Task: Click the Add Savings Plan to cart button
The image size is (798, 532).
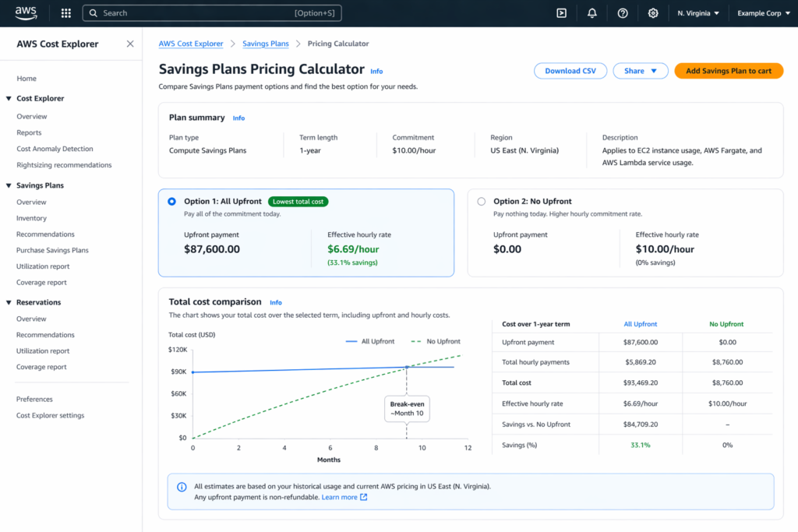Action: click(x=729, y=70)
